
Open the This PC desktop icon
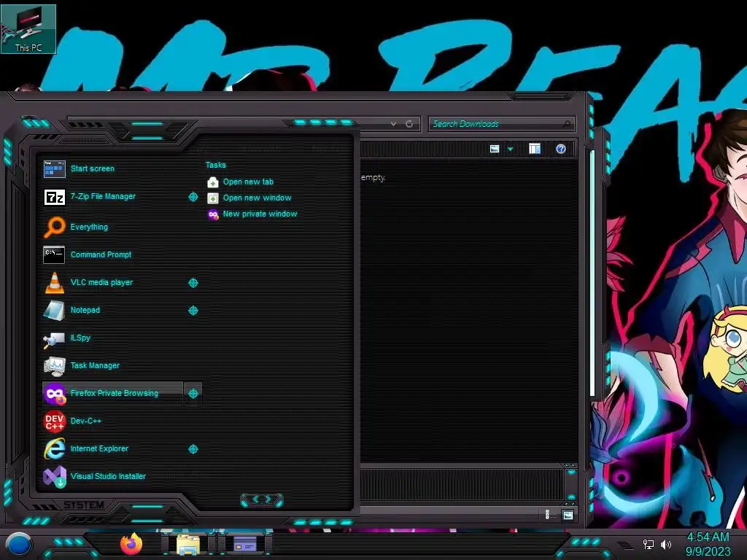(x=28, y=28)
